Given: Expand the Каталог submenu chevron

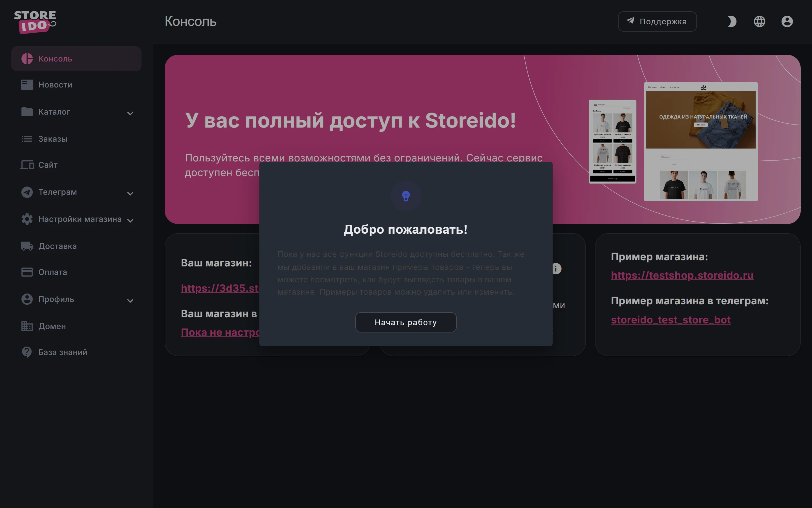Looking at the screenshot, I should (130, 113).
